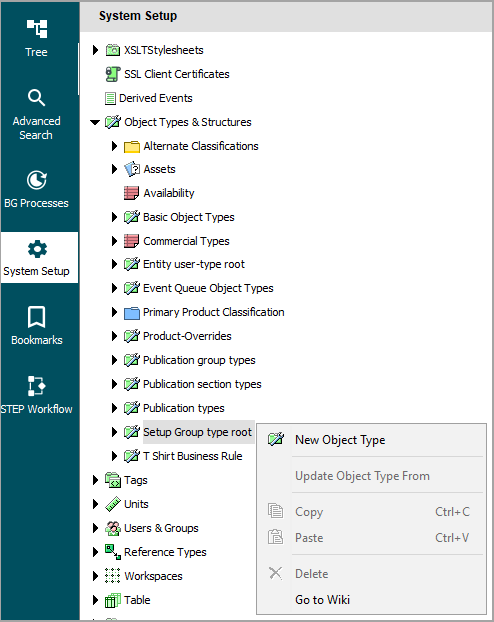Open the Tree sidebar tab
The image size is (494, 622).
click(x=37, y=38)
